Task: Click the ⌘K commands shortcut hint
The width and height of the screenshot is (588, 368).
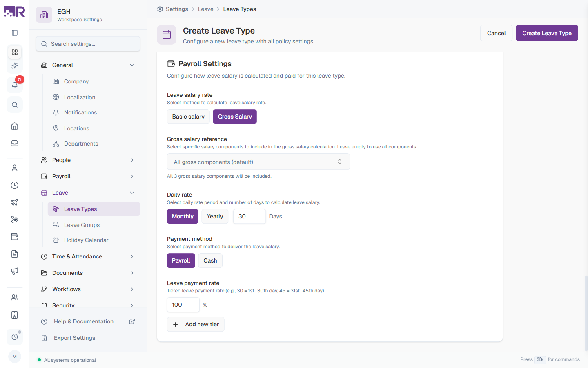Action: (x=540, y=359)
